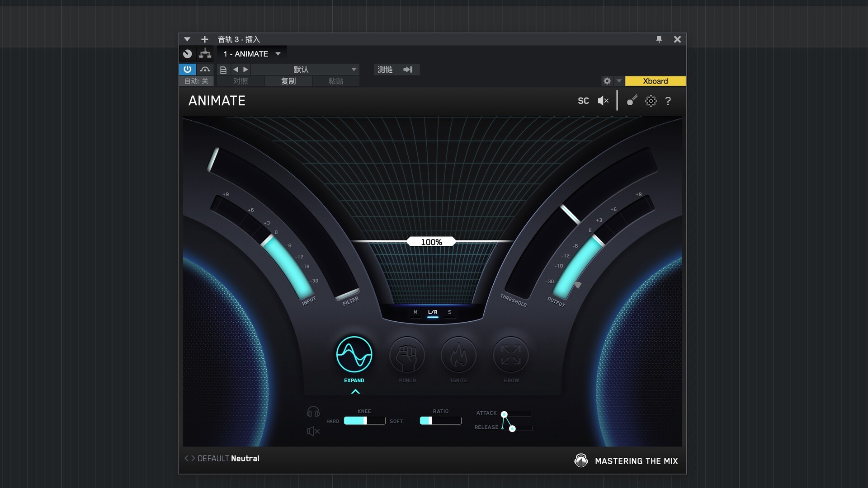Open the DEFAULT Neutral preset name

[x=228, y=458]
